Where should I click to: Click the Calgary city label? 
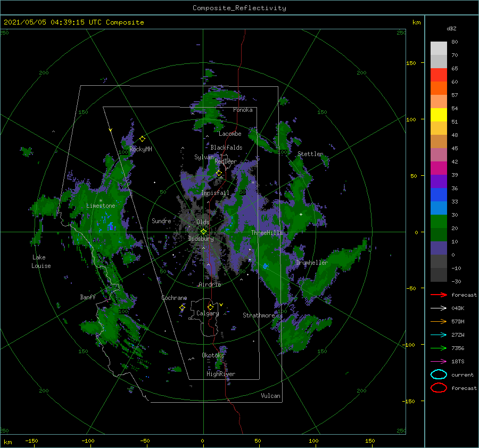tap(208, 313)
